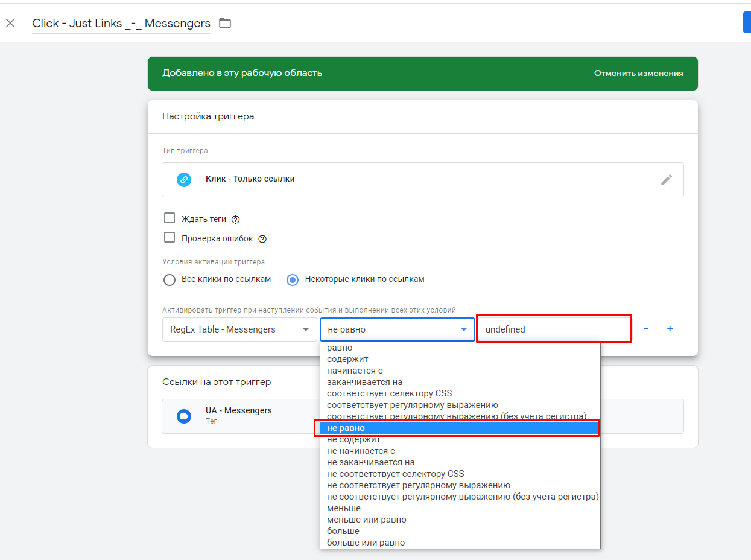Enable the Ждать теги checkbox
The image size is (751, 560).
pos(170,218)
